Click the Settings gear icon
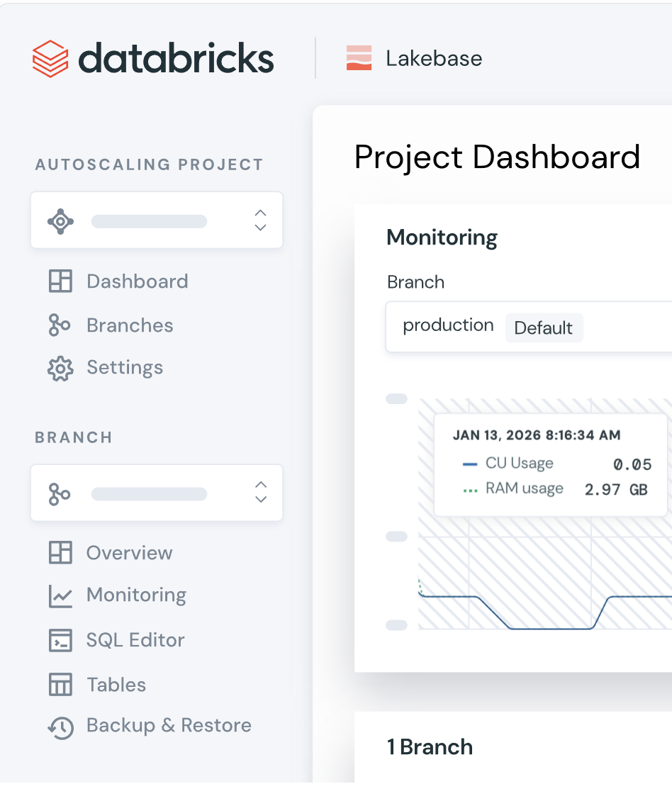This screenshot has height=801, width=672. tap(60, 368)
